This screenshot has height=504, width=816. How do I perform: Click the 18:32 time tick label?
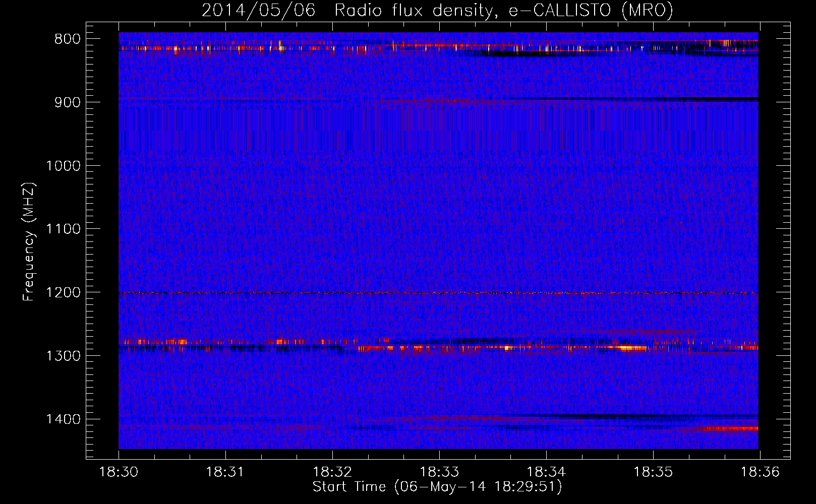click(x=332, y=472)
